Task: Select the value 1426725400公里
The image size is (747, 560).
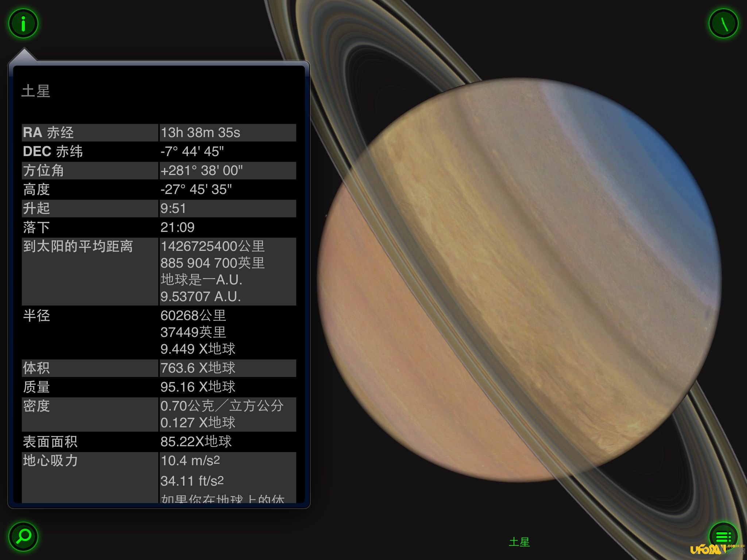Action: click(213, 246)
